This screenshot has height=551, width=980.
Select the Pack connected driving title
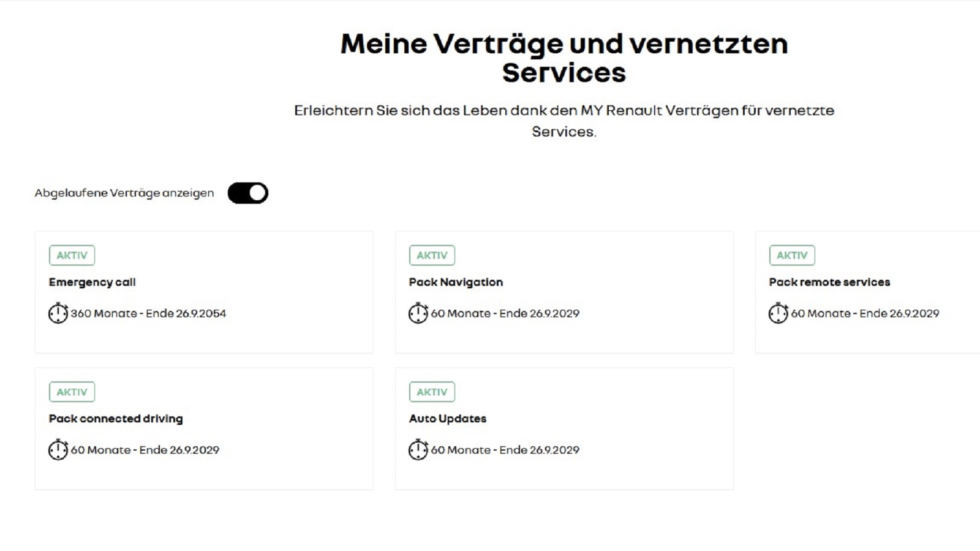click(116, 419)
